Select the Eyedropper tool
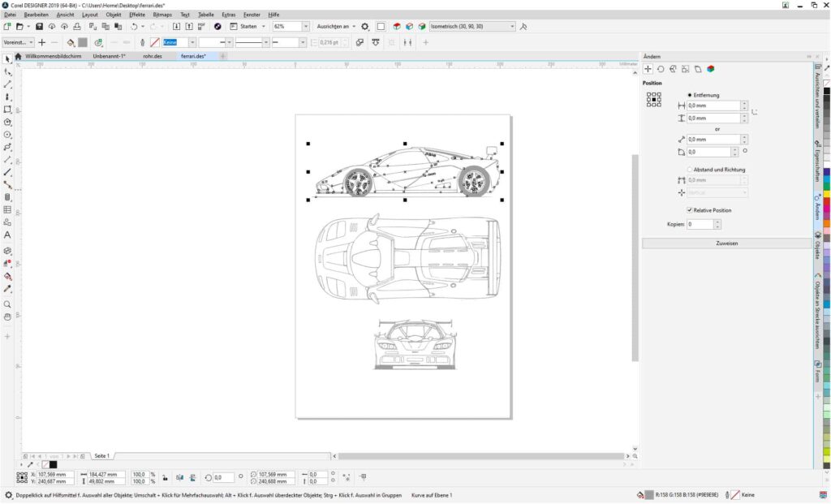 click(7, 289)
